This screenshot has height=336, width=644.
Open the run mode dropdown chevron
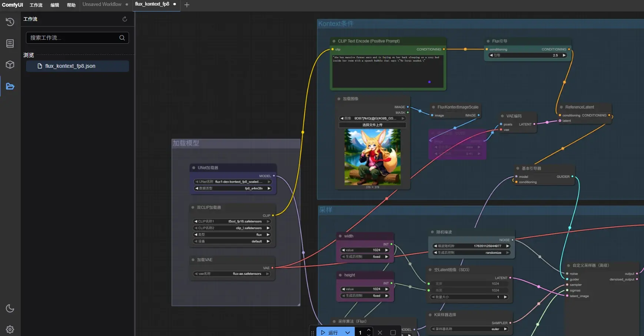[x=348, y=332]
